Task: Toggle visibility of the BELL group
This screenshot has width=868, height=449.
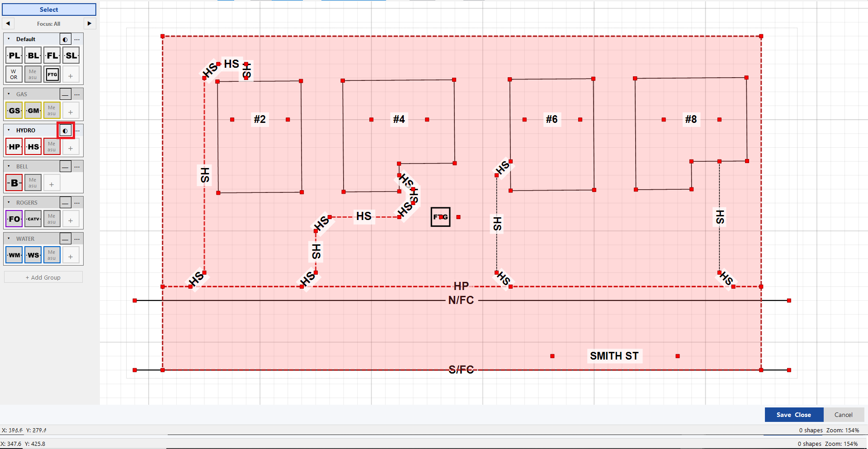Action: click(x=66, y=166)
